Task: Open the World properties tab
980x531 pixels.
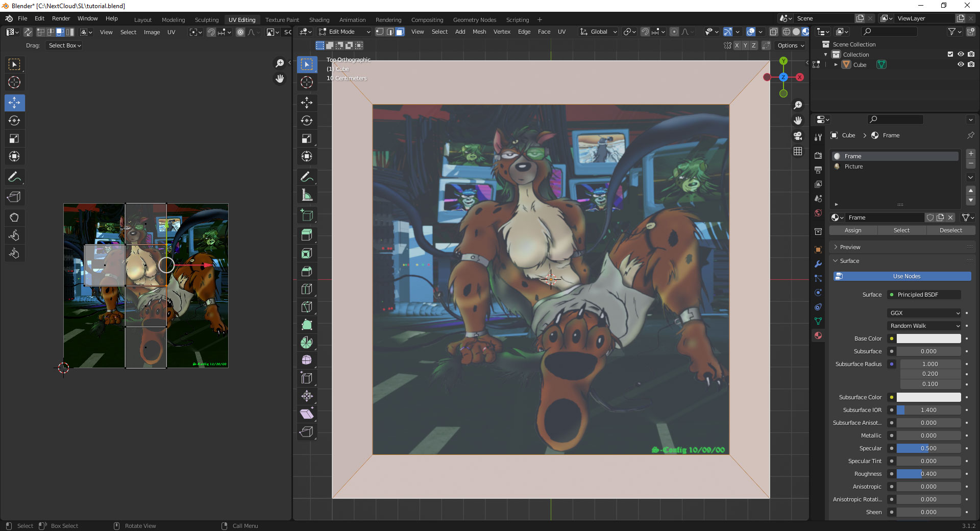Action: tap(818, 213)
